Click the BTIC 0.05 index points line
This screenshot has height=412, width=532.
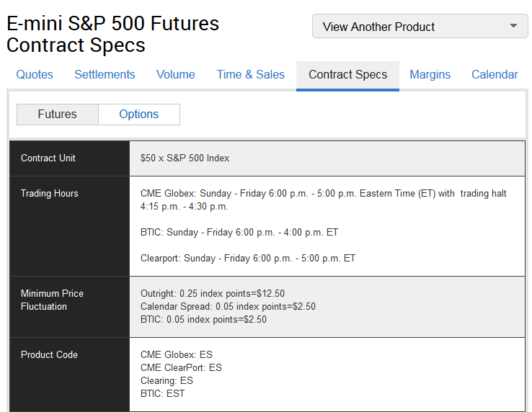203,319
